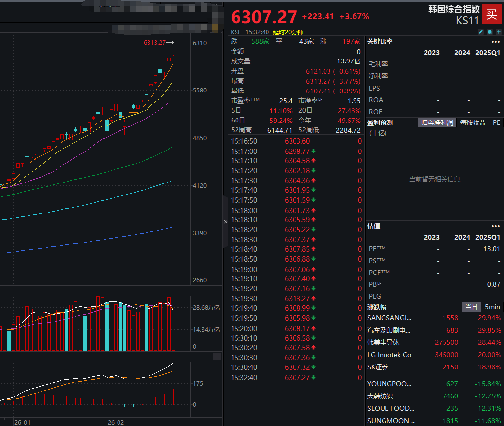The width and height of the screenshot is (504, 426).
Task: Open 韩美半导体 stock in gainers list
Action: [383, 342]
